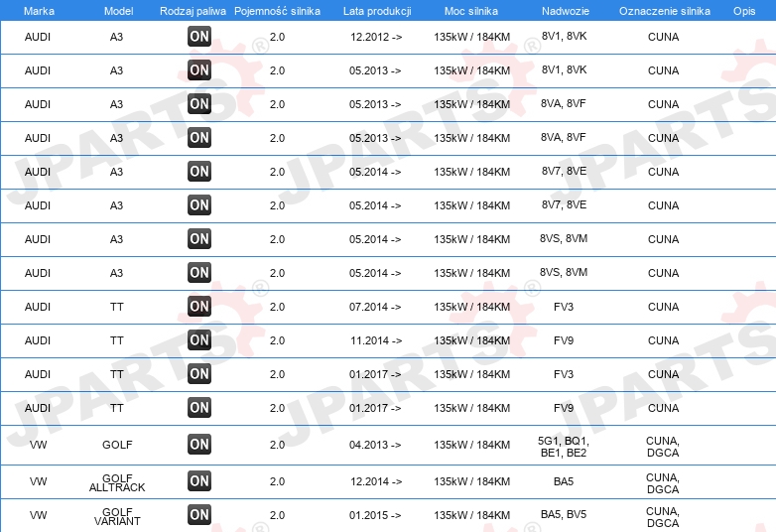Click engine code CUNA in the 12.2012 row
This screenshot has width=776, height=532.
(663, 37)
